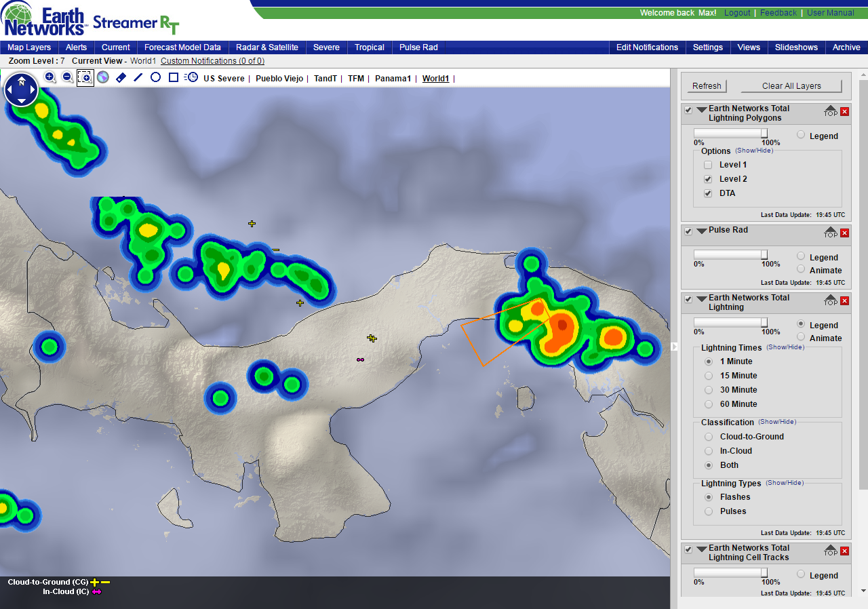The width and height of the screenshot is (868, 609).
Task: Collapse the Lightning Polygons layer section
Action: (701, 110)
